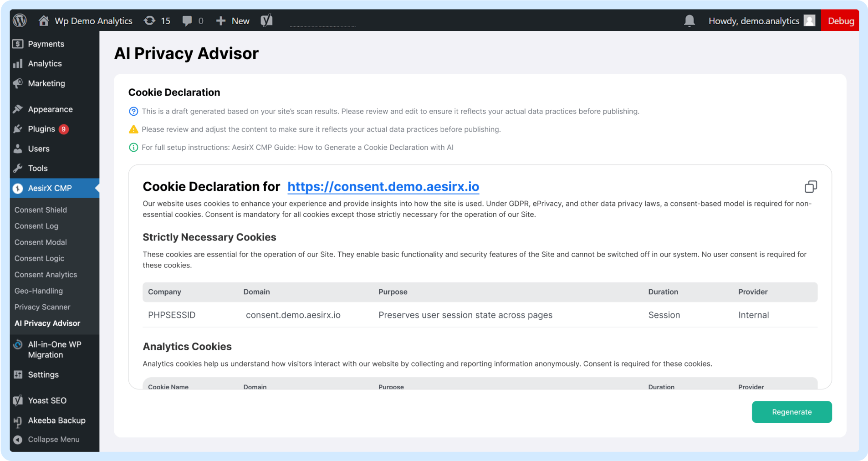868x461 pixels.
Task: Open Appearance via its paintbrush icon
Action: 18,109
